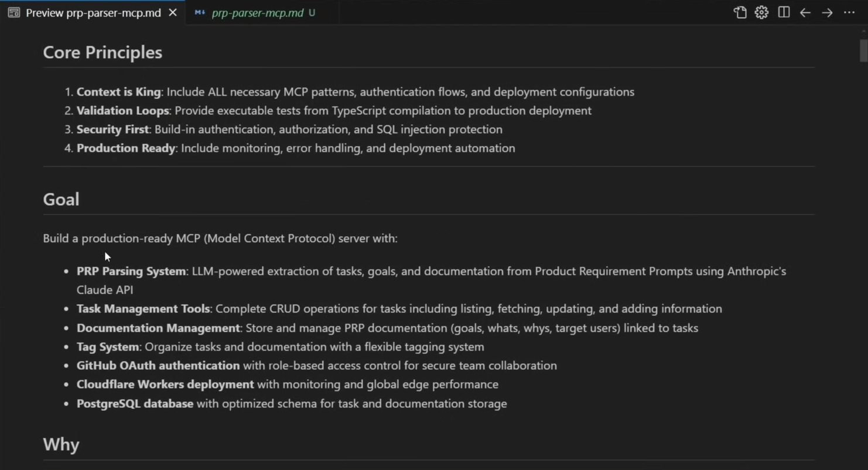Open the More Actions ellipsis menu
The height and width of the screenshot is (470, 868).
tap(849, 12)
